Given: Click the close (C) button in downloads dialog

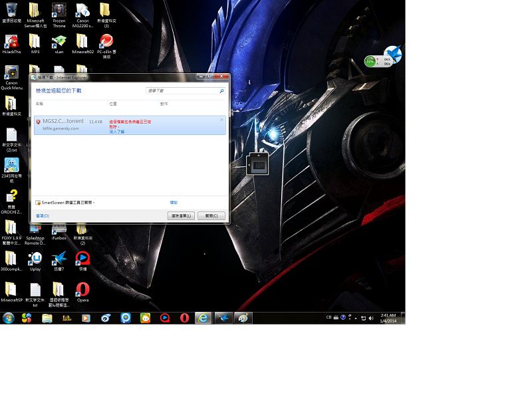Looking at the screenshot, I should click(211, 215).
